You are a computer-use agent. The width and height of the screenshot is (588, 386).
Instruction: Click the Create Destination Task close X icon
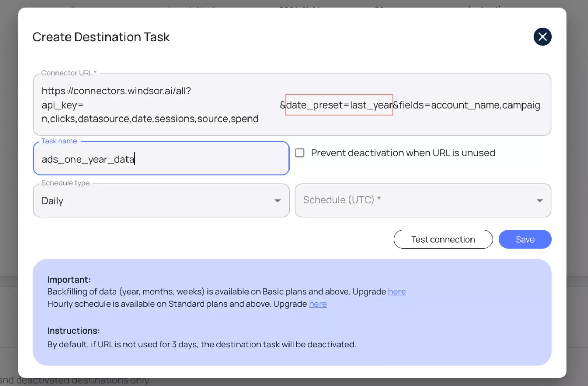[543, 37]
